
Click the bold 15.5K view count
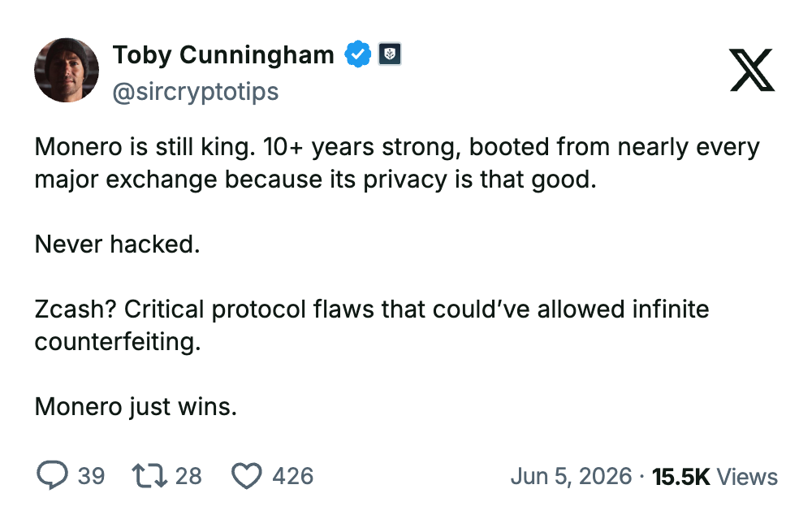pyautogui.click(x=680, y=477)
